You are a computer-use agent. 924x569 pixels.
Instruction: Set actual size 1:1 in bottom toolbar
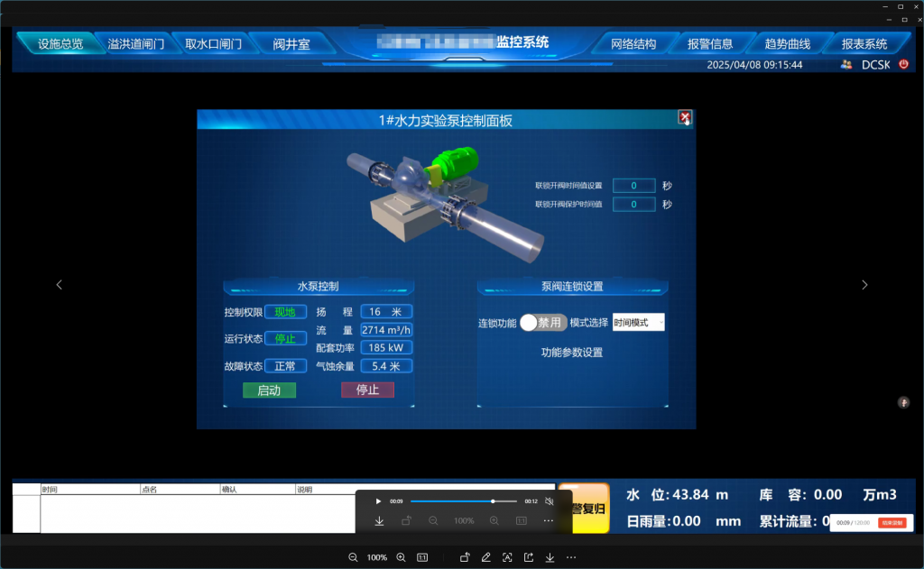(x=422, y=557)
